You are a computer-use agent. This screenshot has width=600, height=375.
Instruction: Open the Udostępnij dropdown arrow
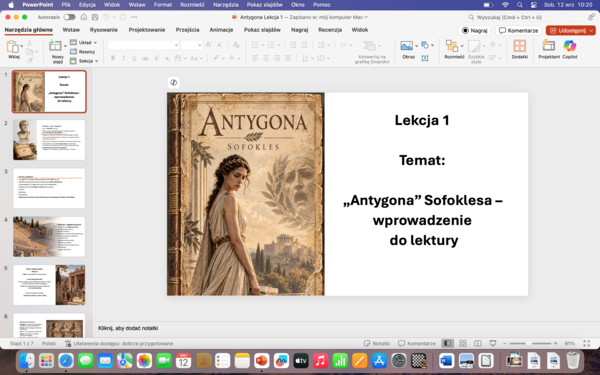[592, 30]
